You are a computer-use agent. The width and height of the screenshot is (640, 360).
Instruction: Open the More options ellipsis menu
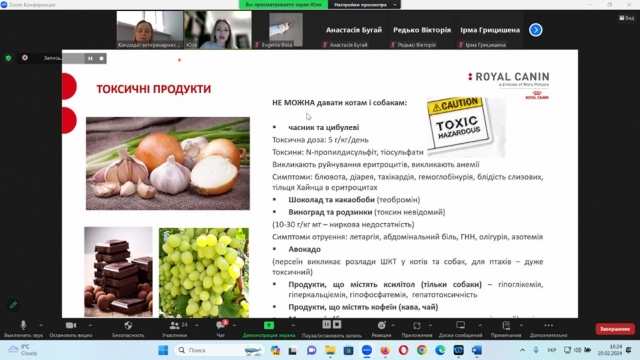(549, 325)
